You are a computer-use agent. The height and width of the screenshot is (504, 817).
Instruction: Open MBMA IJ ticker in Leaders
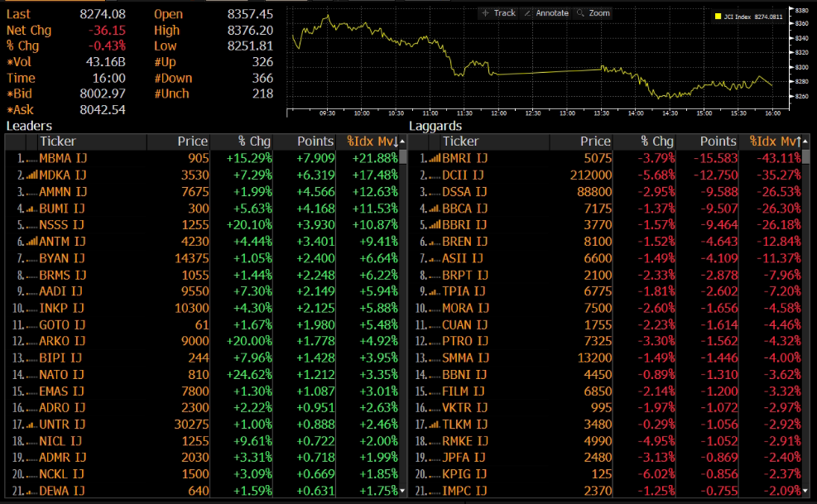(61, 158)
